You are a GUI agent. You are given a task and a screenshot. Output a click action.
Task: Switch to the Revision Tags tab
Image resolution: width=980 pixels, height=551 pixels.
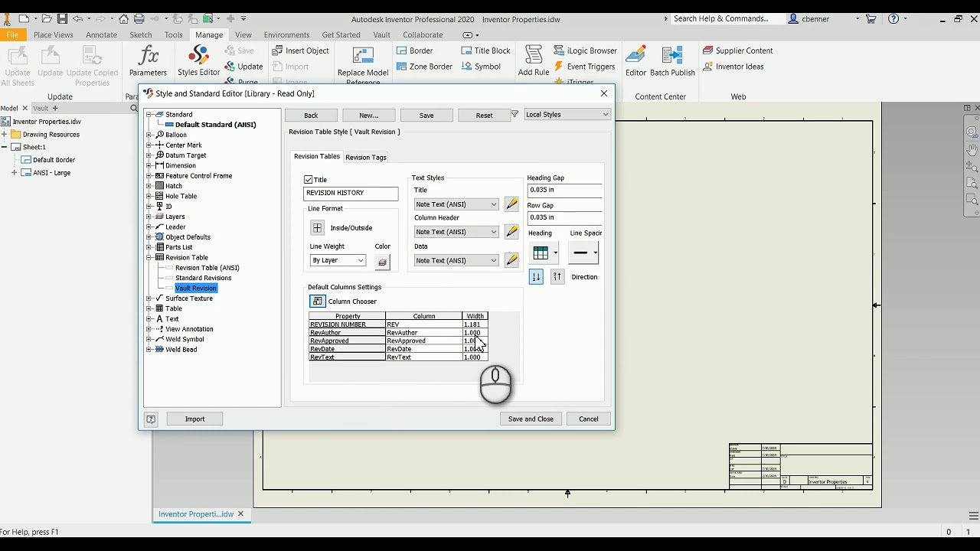366,157
